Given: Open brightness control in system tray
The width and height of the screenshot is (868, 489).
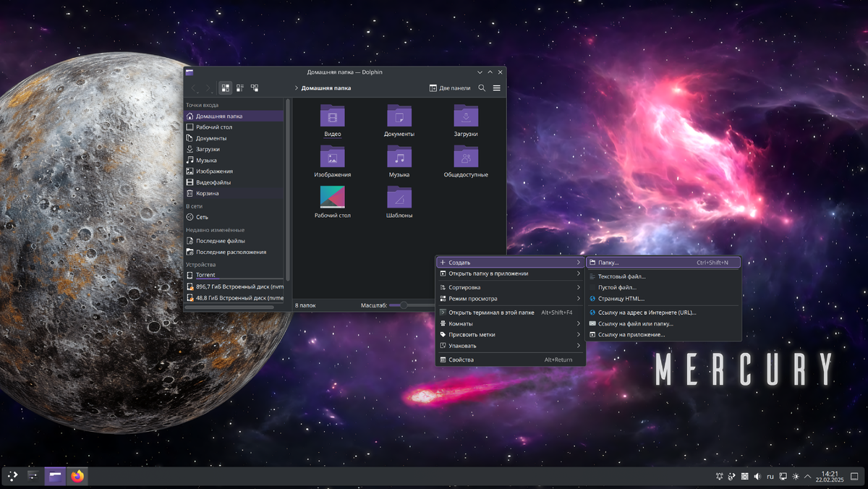Looking at the screenshot, I should [x=796, y=477].
